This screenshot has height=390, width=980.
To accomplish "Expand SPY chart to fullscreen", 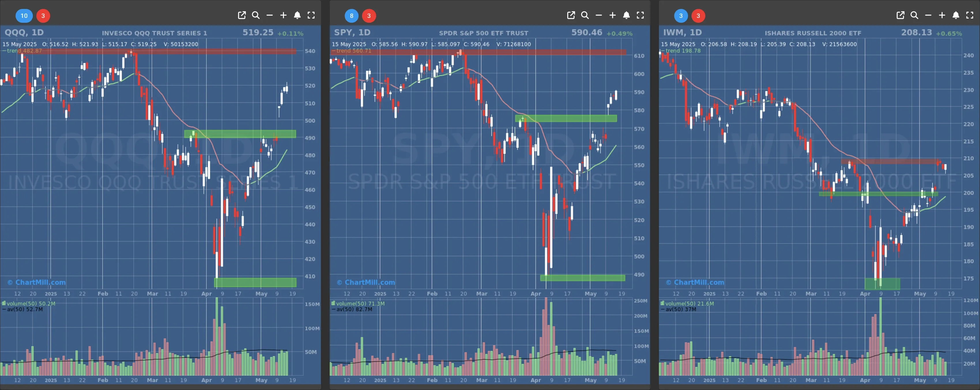I will pos(640,15).
